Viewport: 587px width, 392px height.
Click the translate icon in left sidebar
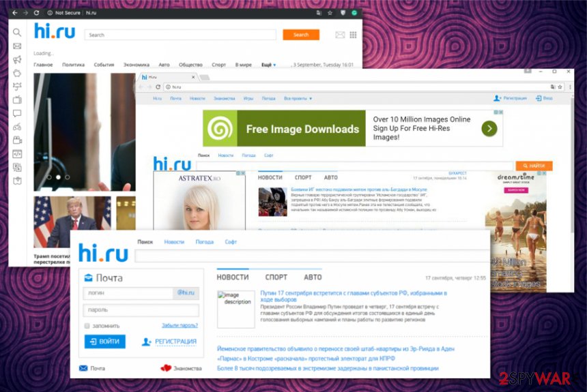(x=17, y=167)
